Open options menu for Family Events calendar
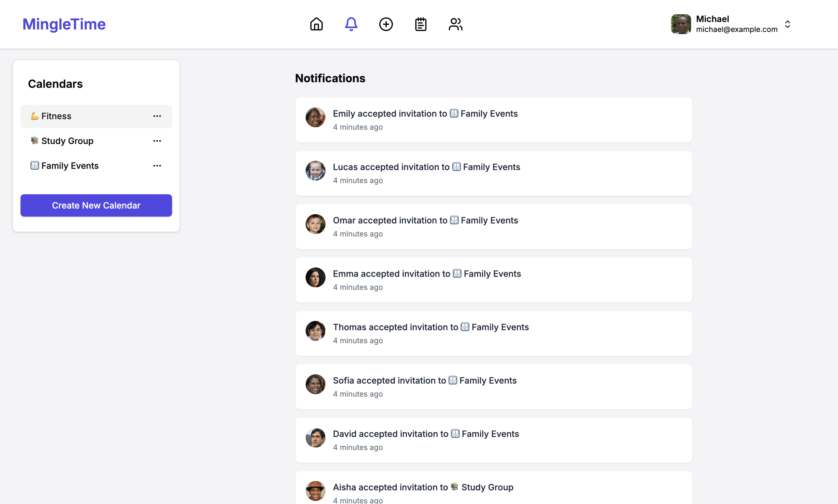 (x=157, y=165)
